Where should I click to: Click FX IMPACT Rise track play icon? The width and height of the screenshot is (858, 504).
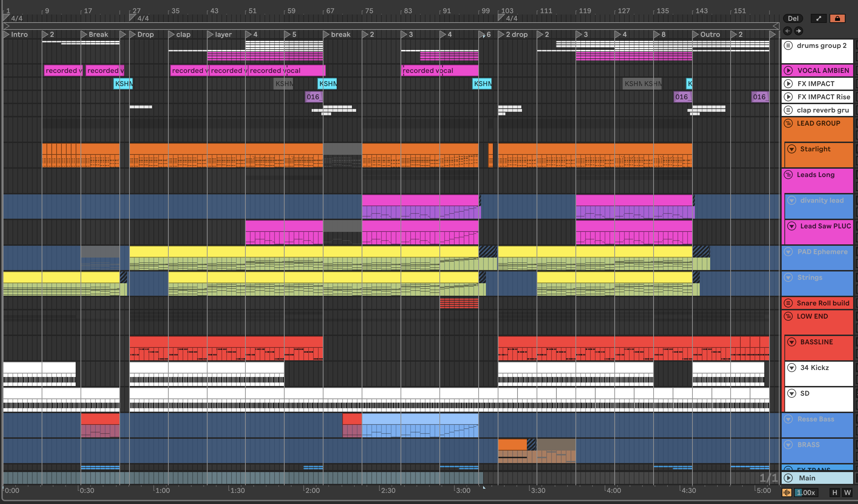(x=789, y=97)
